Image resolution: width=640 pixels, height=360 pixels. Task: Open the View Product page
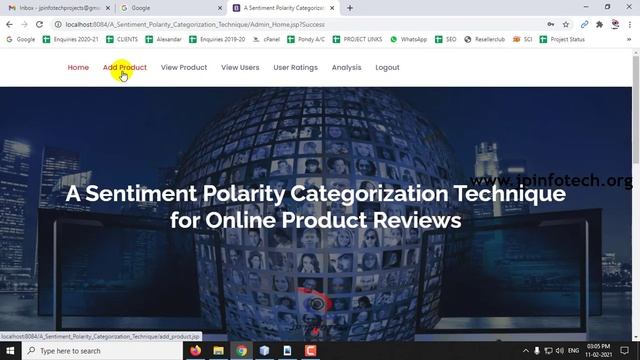[x=184, y=67]
